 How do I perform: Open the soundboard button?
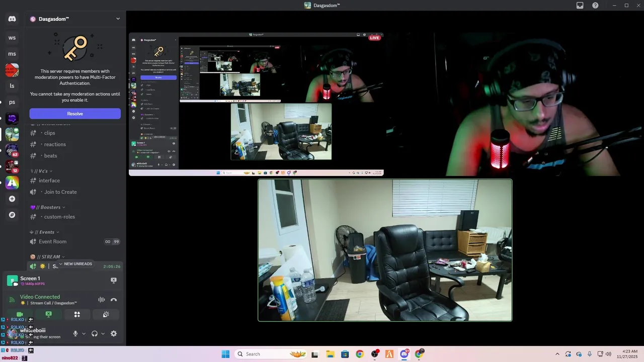(106, 314)
